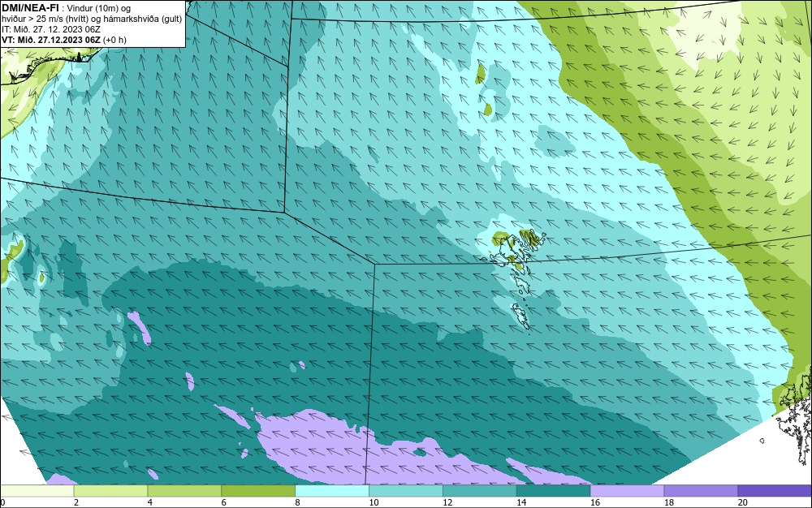Click the legend label '10'
Screen dimensions: 812x508
coord(374,502)
